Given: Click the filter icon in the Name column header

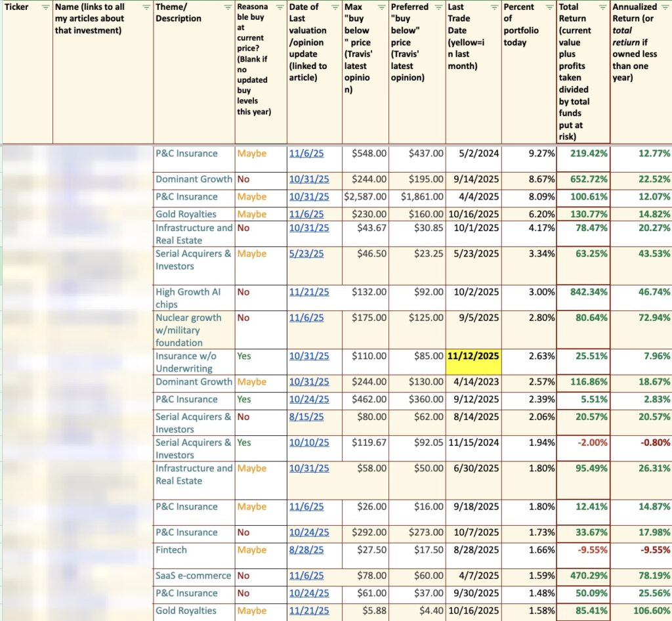Looking at the screenshot, I should point(146,7).
